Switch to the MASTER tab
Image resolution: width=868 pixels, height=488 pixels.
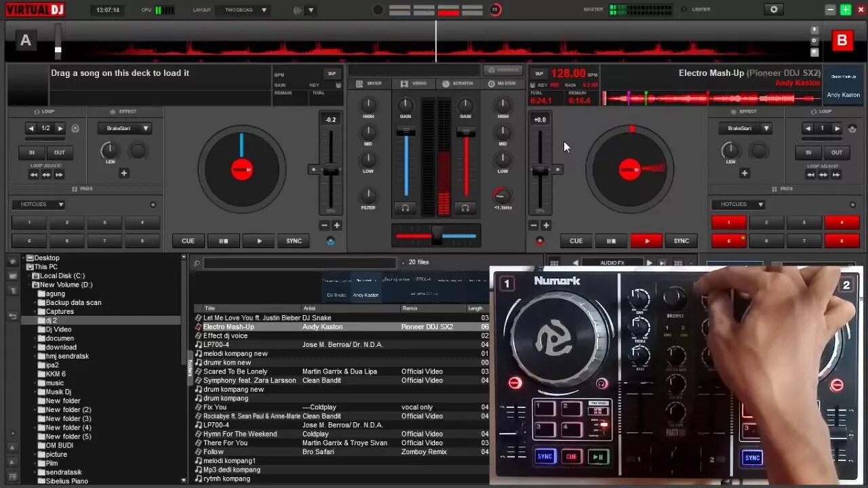(x=502, y=83)
